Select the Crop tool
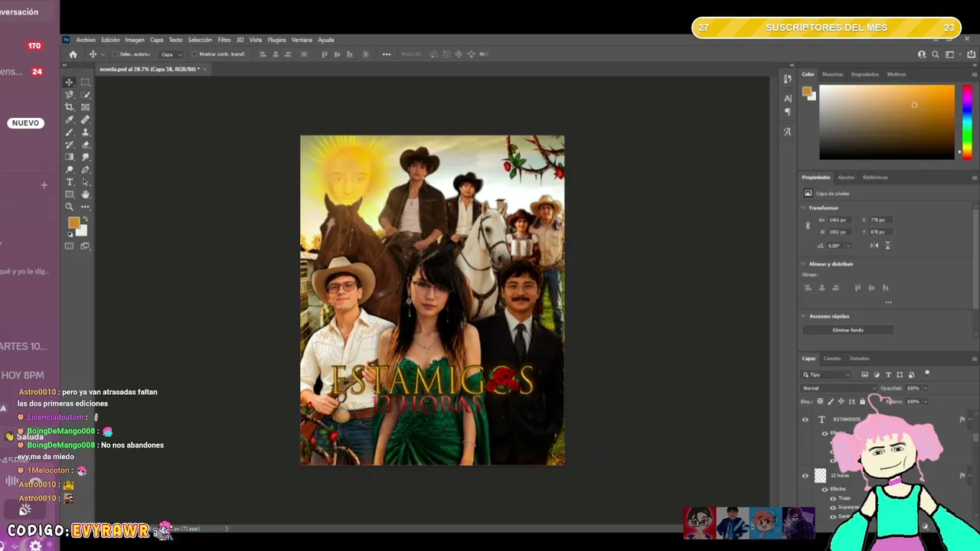 pyautogui.click(x=69, y=107)
